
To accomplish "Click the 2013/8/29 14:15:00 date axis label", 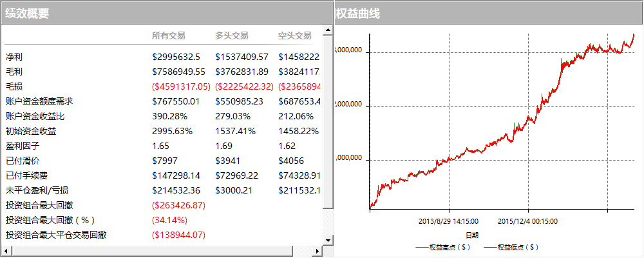I will (x=445, y=221).
